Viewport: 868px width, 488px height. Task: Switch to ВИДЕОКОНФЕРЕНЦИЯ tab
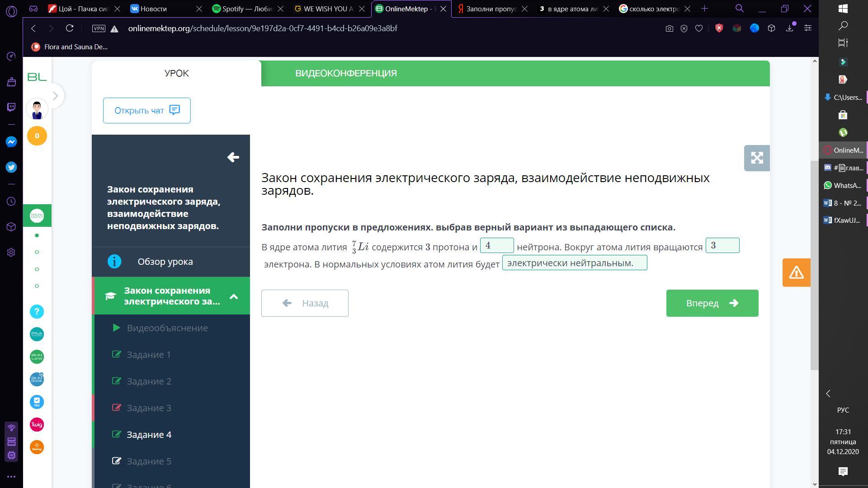[346, 73]
